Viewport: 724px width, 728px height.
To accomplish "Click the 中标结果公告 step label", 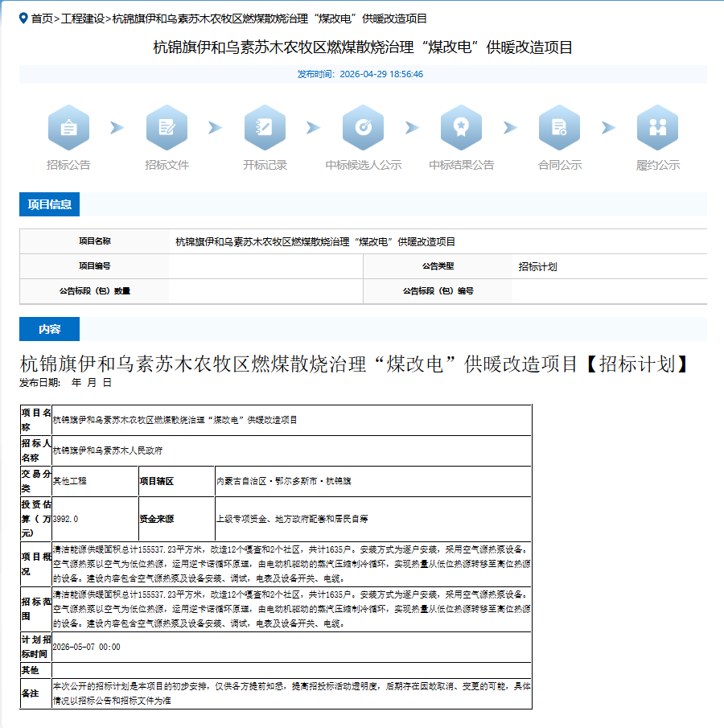I will pyautogui.click(x=461, y=165).
